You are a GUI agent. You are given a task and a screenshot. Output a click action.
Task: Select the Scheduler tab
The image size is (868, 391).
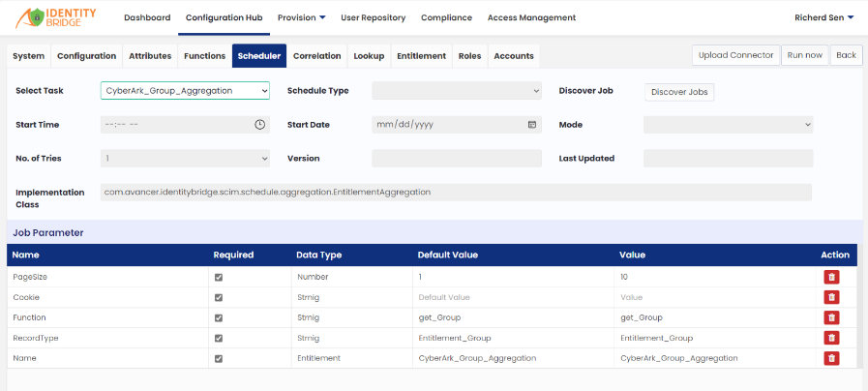[x=259, y=56]
